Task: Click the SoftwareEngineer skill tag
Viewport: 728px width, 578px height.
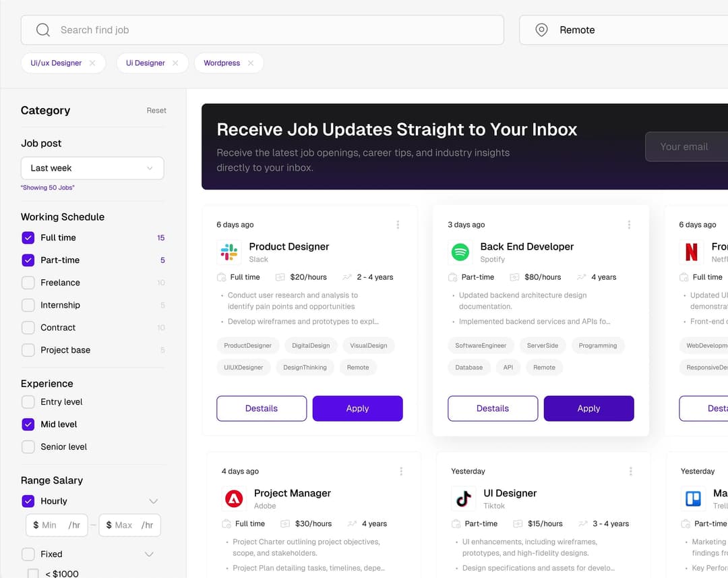Action: coord(481,346)
